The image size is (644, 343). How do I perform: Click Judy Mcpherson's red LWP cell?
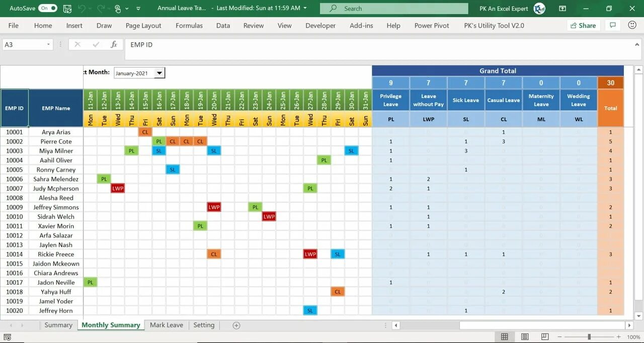point(118,189)
